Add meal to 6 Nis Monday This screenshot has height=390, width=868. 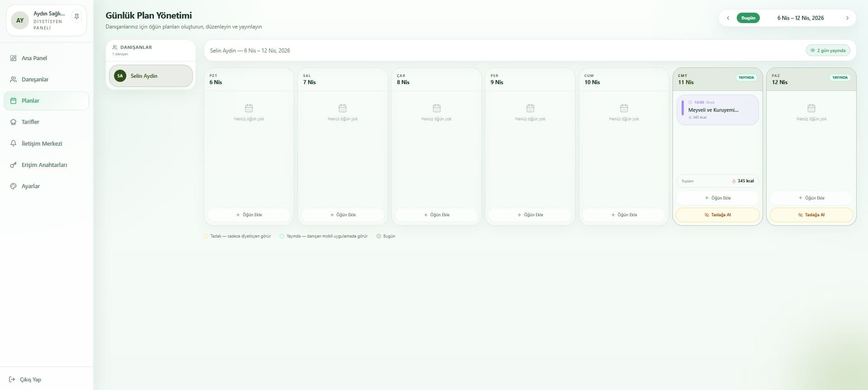coord(249,215)
